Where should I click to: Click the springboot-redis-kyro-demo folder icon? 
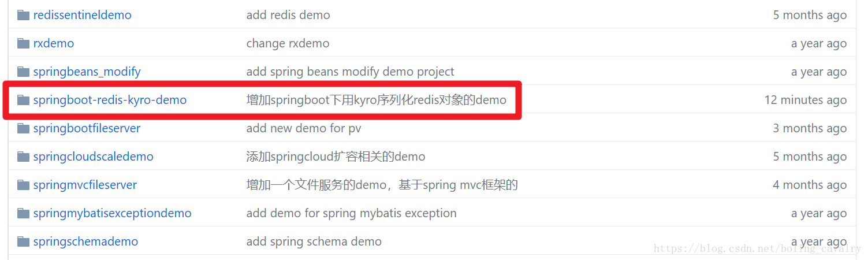(x=23, y=100)
